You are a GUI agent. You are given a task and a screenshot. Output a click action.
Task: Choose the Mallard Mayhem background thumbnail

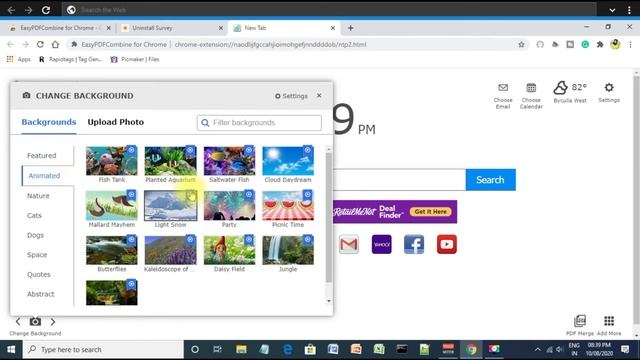[111, 205]
